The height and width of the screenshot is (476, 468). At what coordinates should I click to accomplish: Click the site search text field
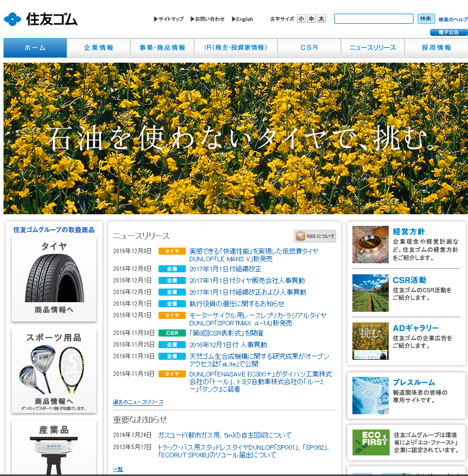click(374, 19)
